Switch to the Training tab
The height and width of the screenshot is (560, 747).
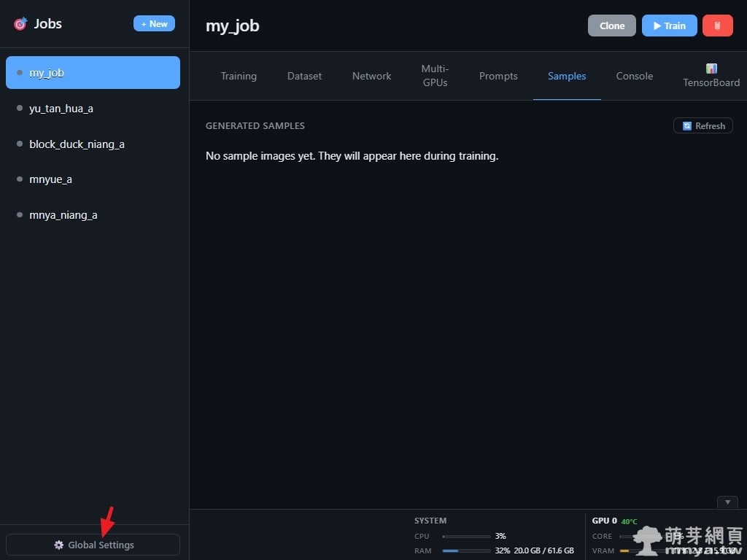tap(239, 76)
